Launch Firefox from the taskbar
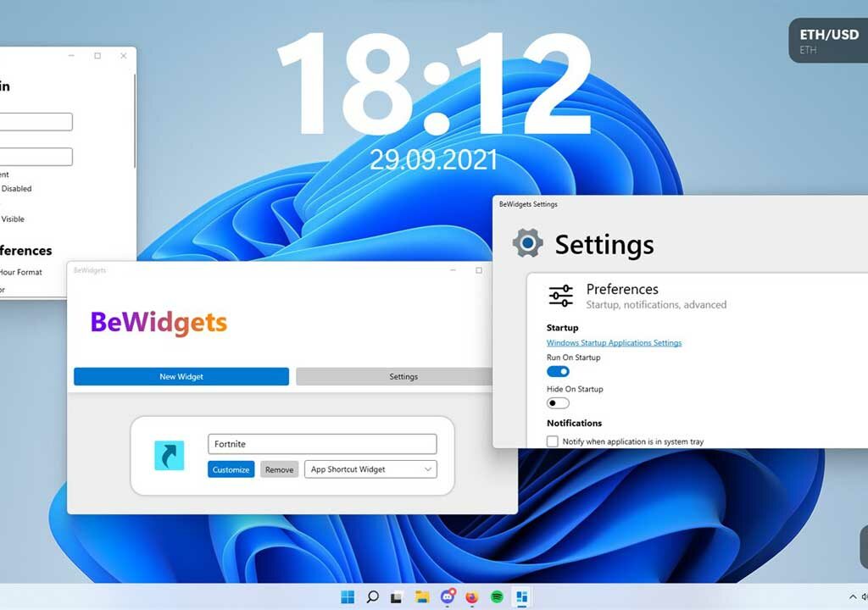Viewport: 868px width, 610px height. pos(471,597)
